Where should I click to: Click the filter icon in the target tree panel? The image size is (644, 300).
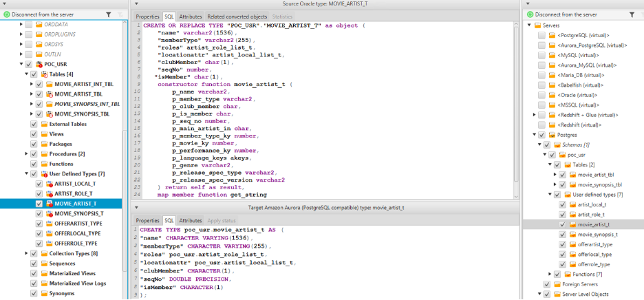(x=632, y=14)
